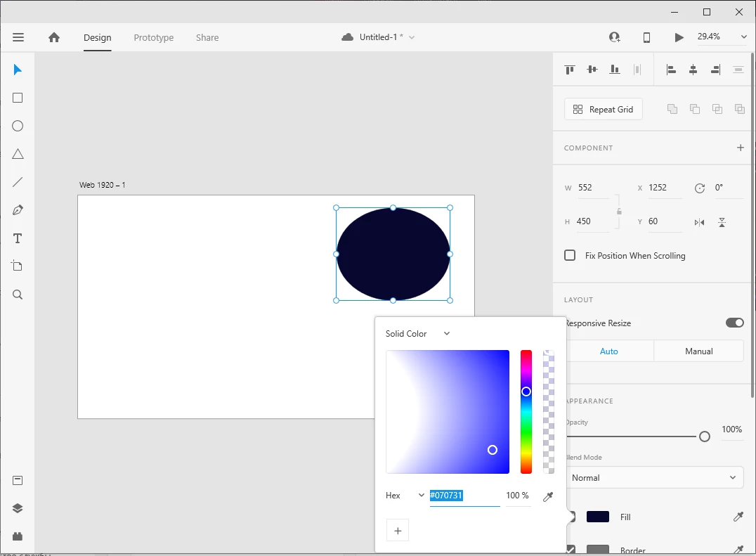The height and width of the screenshot is (556, 756).
Task: Switch to the Prototype tab
Action: tap(154, 38)
